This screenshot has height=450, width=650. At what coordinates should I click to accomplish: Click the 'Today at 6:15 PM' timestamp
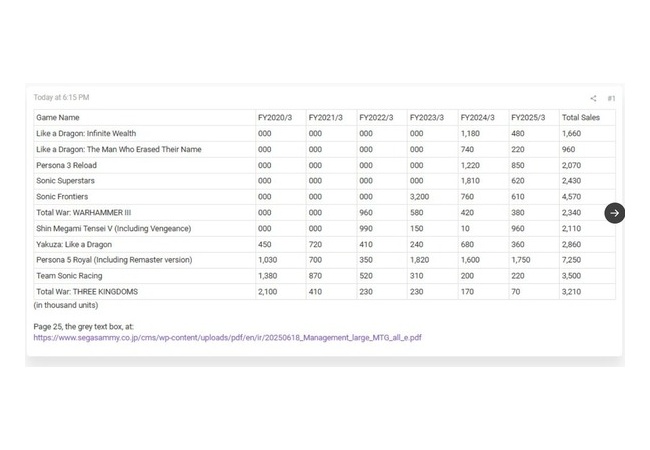tap(61, 97)
